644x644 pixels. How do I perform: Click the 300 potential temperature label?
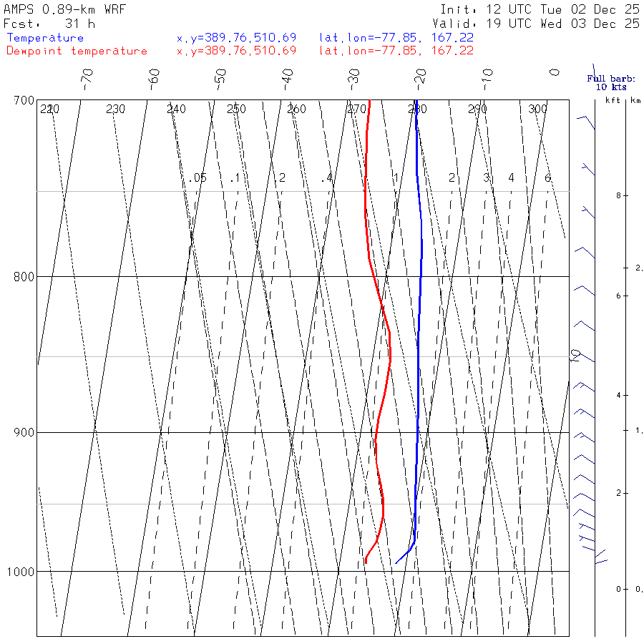(537, 109)
